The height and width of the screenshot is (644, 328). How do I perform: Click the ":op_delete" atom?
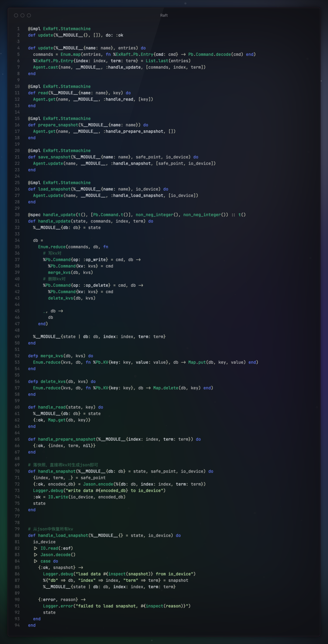97,285
